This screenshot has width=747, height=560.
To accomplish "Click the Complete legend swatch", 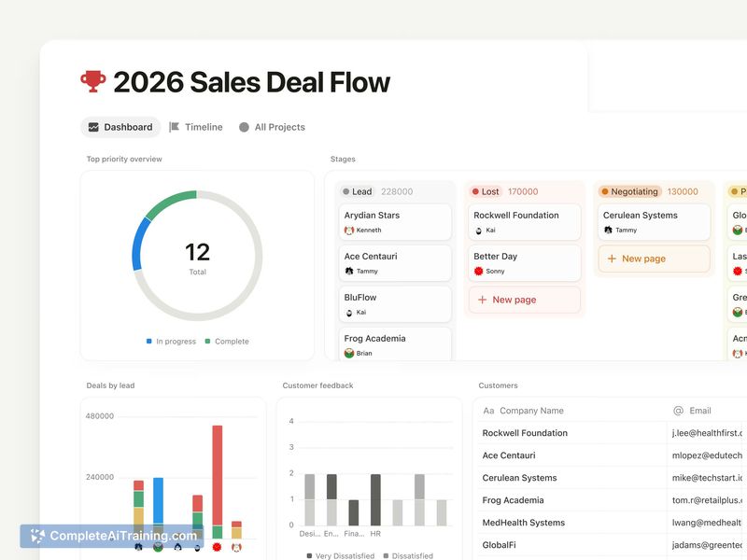I will click(207, 341).
